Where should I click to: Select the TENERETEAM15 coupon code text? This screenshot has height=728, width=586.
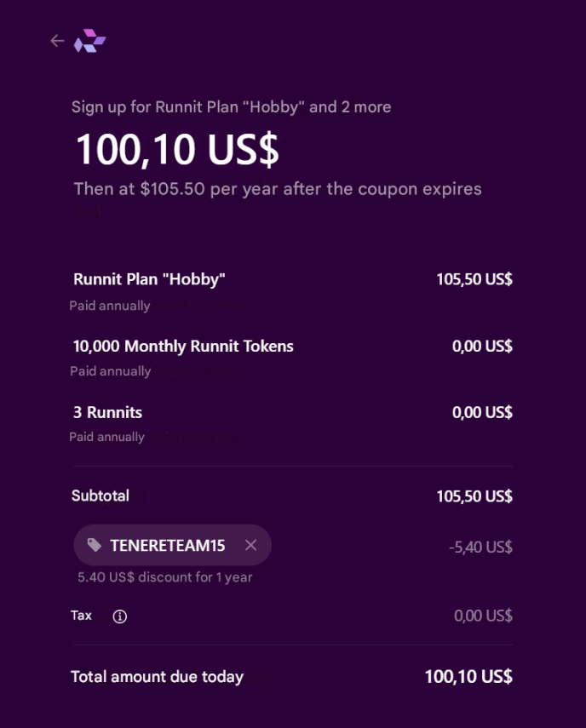[x=168, y=545]
